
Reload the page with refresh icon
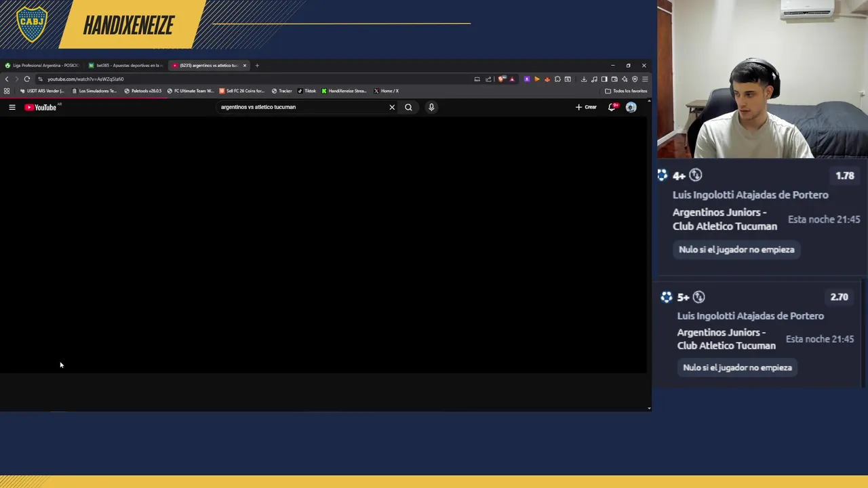point(27,79)
